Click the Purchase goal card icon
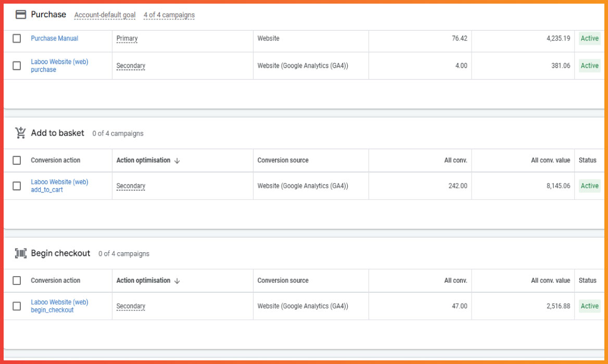Image resolution: width=608 pixels, height=364 pixels. [x=21, y=14]
